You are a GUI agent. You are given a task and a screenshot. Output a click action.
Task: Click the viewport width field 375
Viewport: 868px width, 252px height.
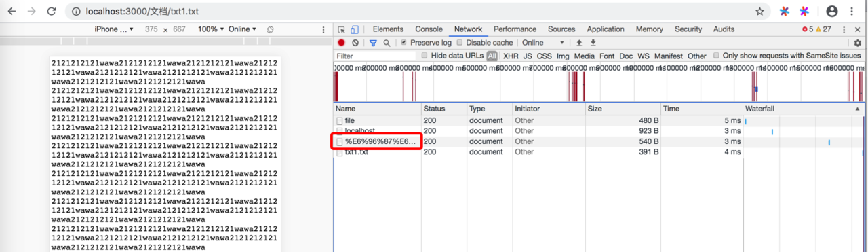coord(151,29)
